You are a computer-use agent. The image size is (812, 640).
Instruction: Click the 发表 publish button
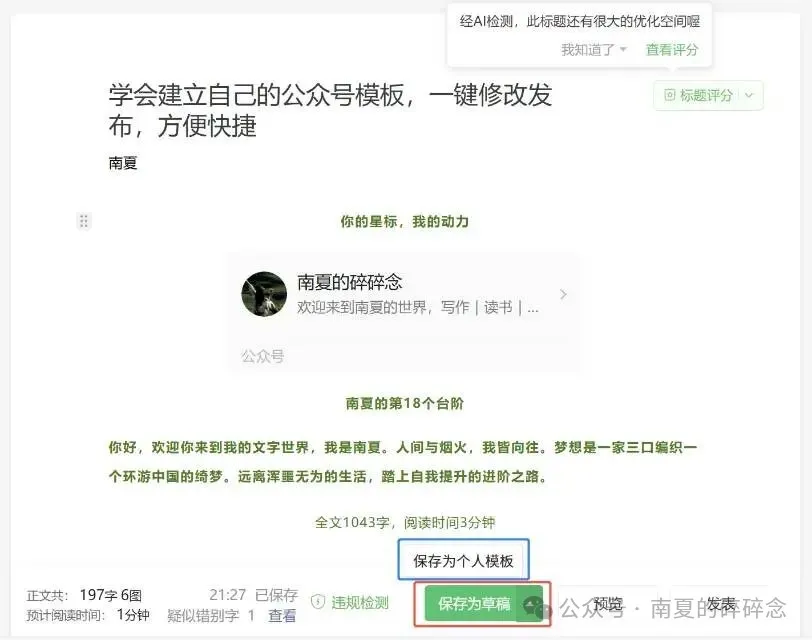point(721,604)
